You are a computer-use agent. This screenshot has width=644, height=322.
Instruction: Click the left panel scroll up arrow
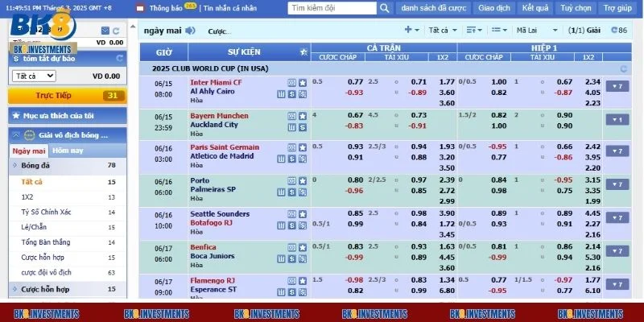point(133,27)
